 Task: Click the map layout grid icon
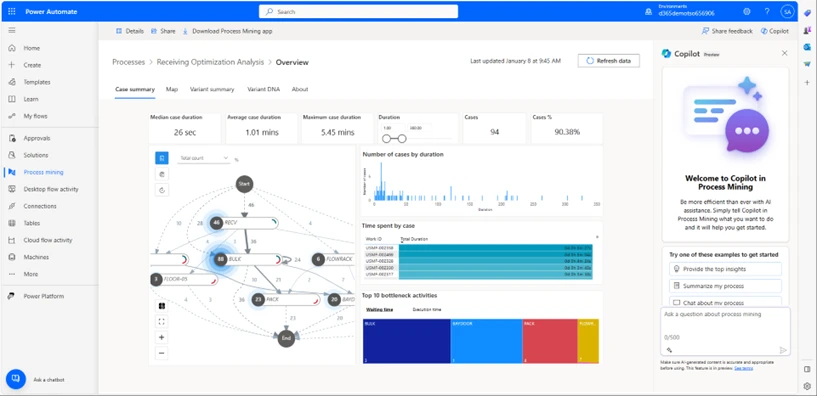[x=162, y=306]
